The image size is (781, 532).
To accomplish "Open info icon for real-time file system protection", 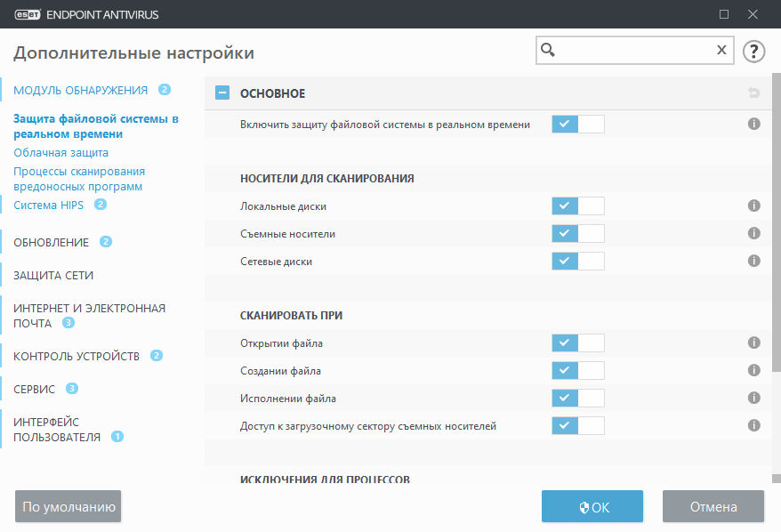I will (753, 124).
